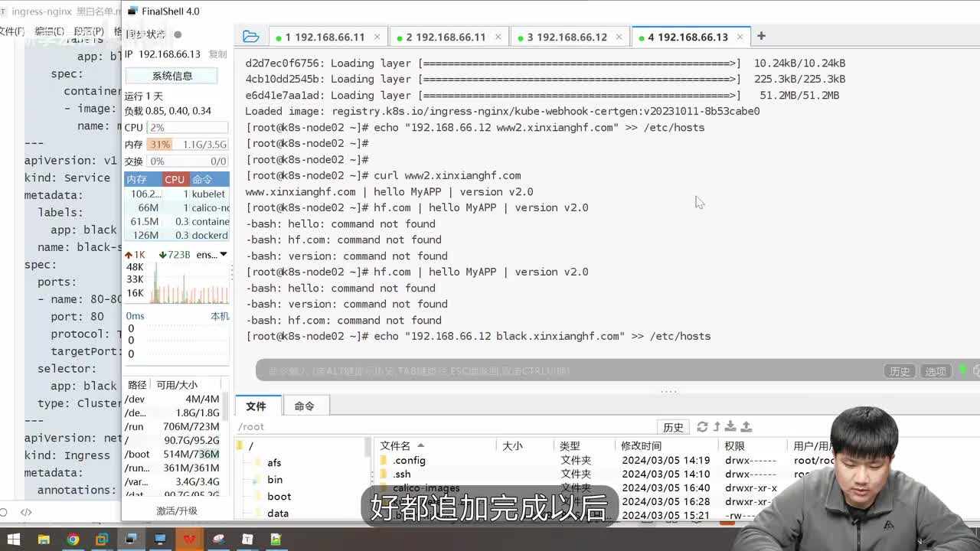Open the green notepad icon on taskbar

(x=276, y=540)
